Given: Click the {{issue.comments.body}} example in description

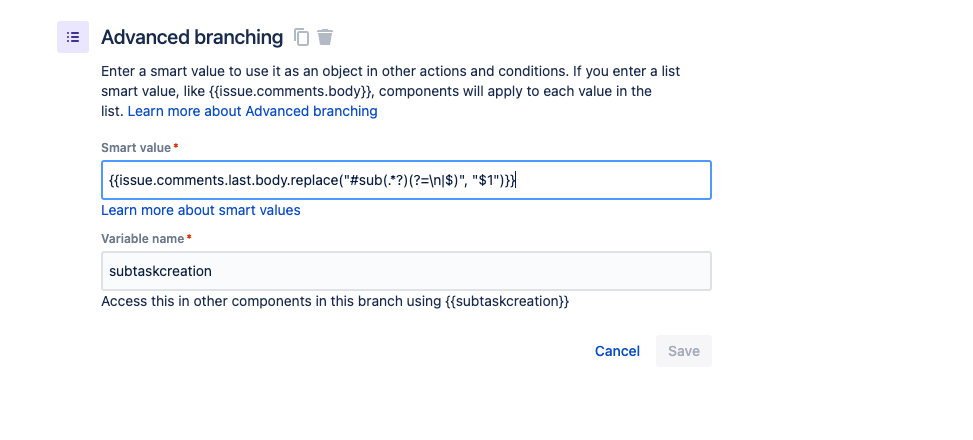Looking at the screenshot, I should pyautogui.click(x=292, y=91).
